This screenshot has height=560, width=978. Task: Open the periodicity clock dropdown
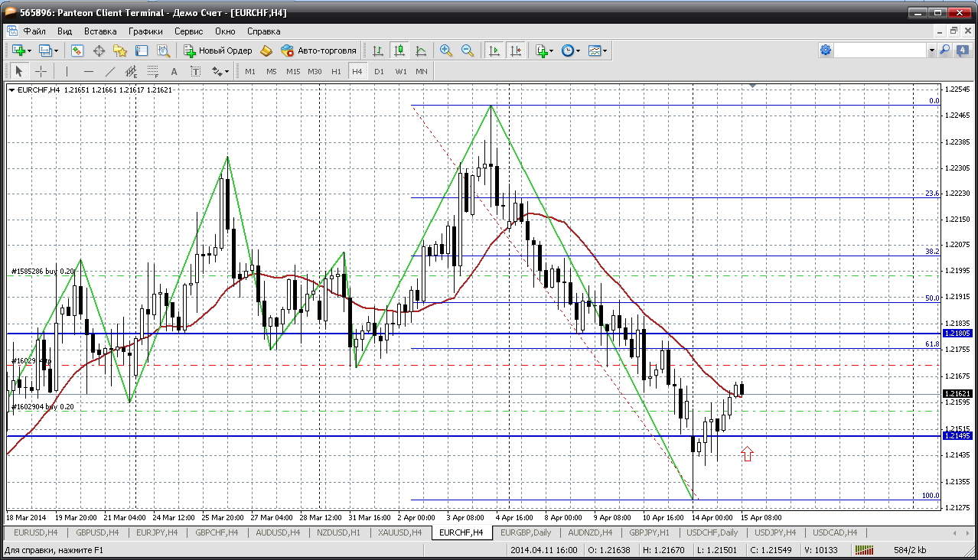tap(571, 50)
